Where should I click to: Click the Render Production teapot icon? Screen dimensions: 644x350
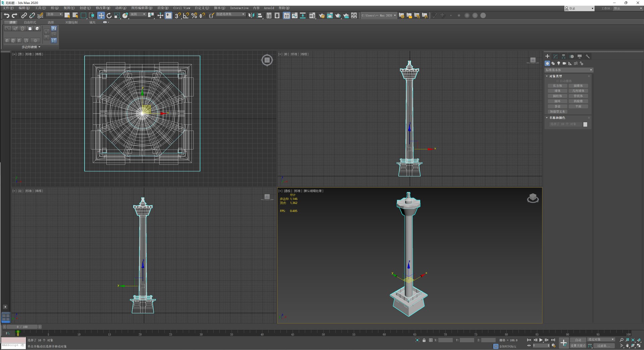pyautogui.click(x=338, y=15)
